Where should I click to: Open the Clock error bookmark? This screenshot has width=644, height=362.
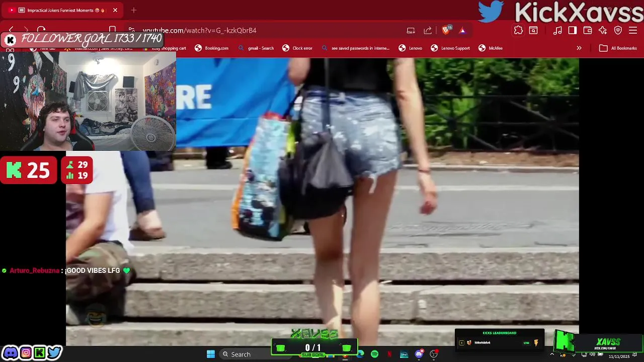[x=297, y=48]
